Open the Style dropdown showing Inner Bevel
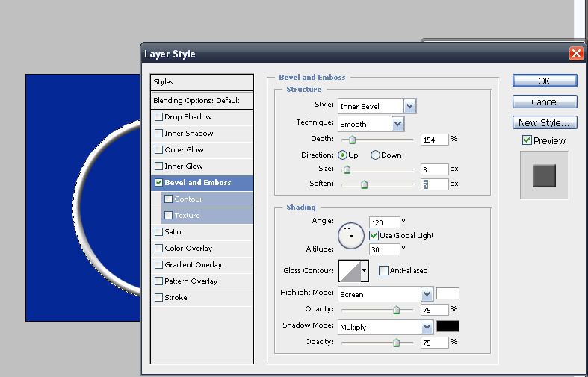588x377 pixels. [377, 107]
